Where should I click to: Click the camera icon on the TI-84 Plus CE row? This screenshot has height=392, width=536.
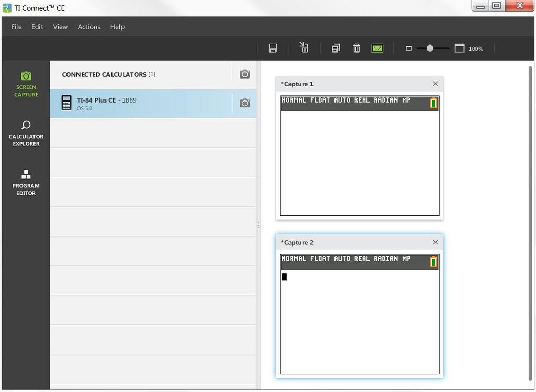pos(244,103)
